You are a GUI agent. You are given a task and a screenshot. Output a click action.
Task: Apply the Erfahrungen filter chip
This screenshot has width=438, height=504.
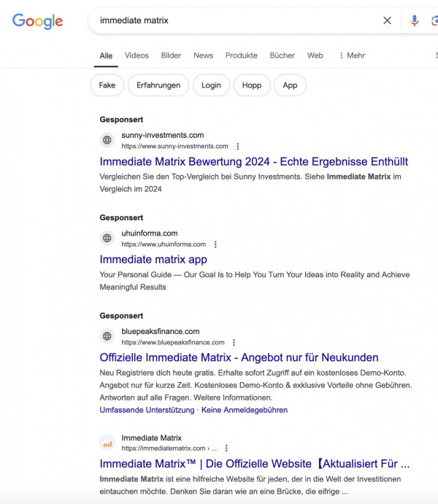(158, 85)
